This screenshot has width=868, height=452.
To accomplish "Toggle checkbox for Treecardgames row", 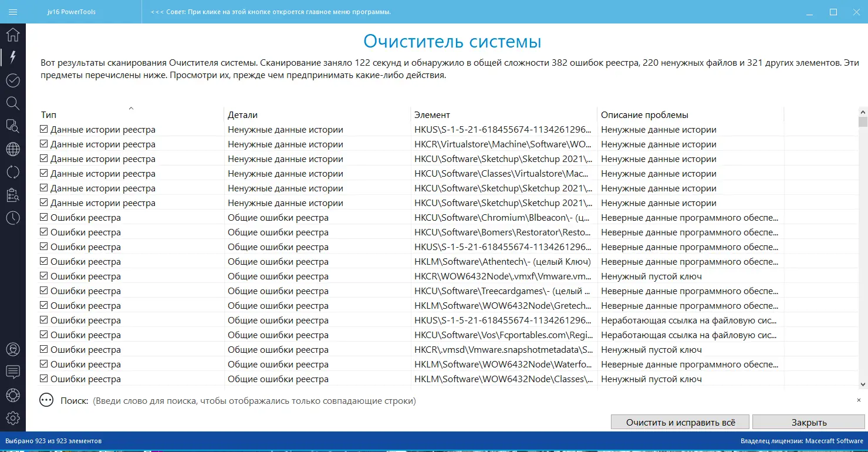I will tap(44, 291).
